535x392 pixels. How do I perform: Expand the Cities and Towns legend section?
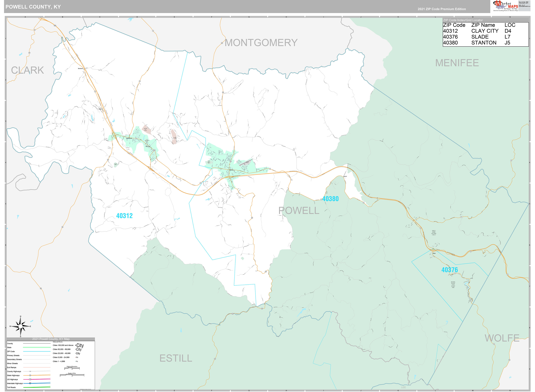coord(58,342)
